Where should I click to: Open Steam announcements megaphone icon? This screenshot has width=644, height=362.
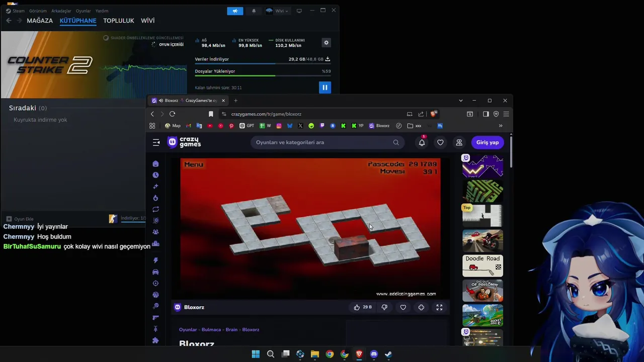(235, 11)
